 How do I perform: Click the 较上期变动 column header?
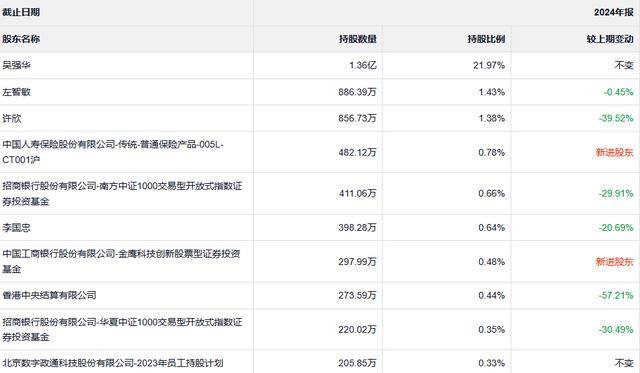click(610, 39)
